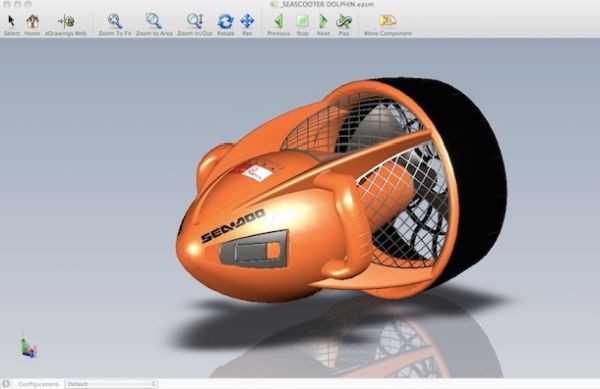Open the Configurations dropdown showing Default
The width and height of the screenshot is (600, 389).
point(111,384)
